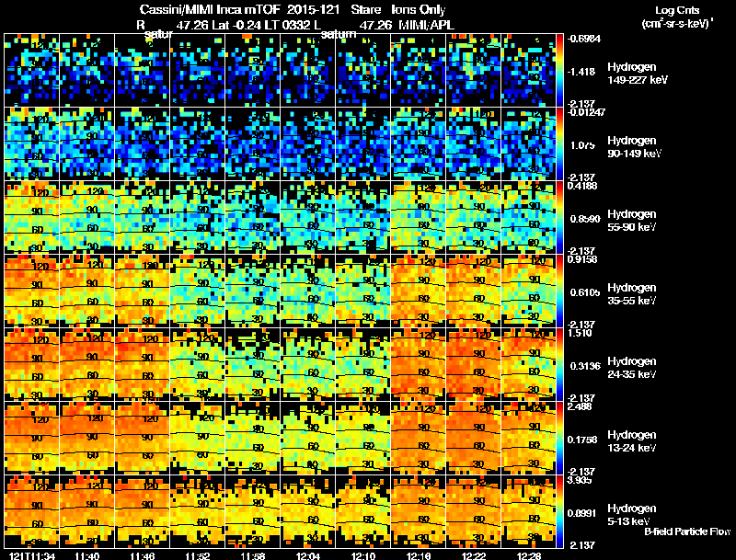This screenshot has width=736, height=560.
Task: Click the 11:40 time axis label
Action: point(87,555)
